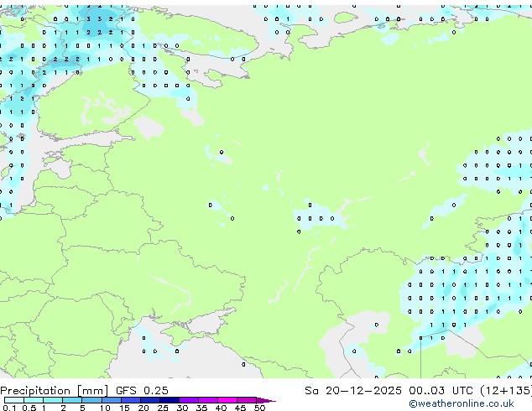Click the 30–35 mm purple swatch
The width and height of the screenshot is (532, 411).
point(188,400)
